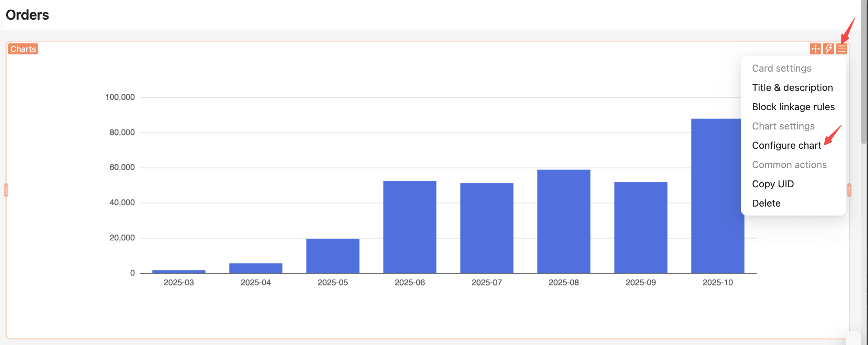
Task: Click the 2025-05 bar
Action: (x=333, y=256)
